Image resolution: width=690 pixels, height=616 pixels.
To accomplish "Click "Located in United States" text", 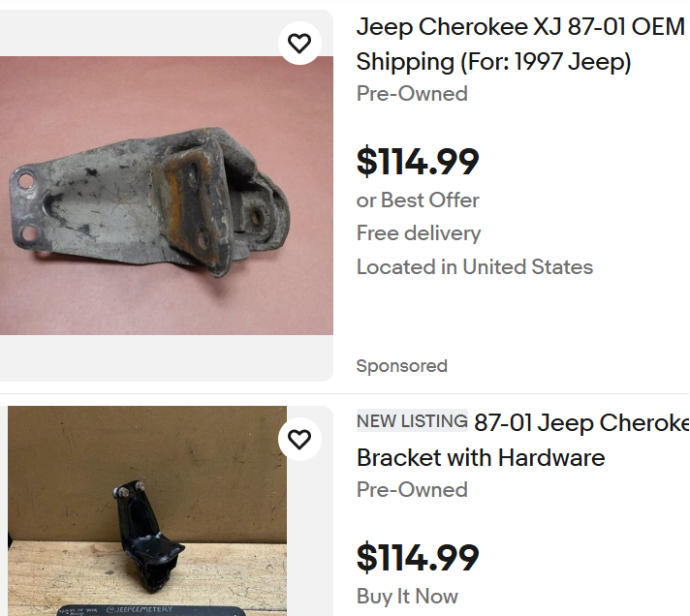I will point(475,267).
